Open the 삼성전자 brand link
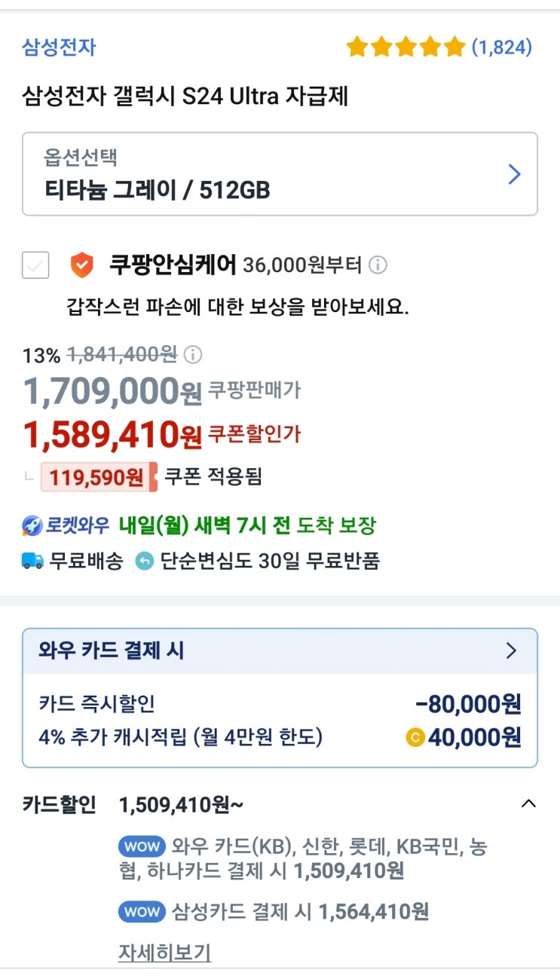 click(x=59, y=47)
